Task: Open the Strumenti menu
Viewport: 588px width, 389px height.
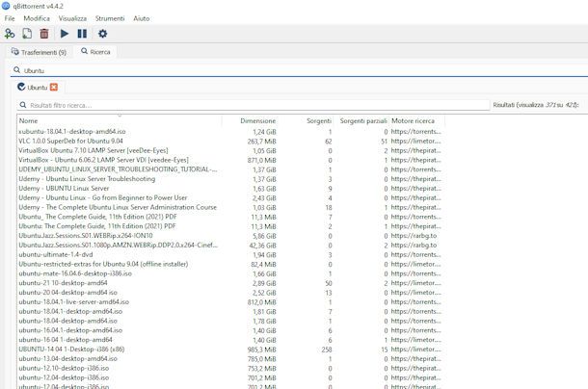Action: point(110,18)
